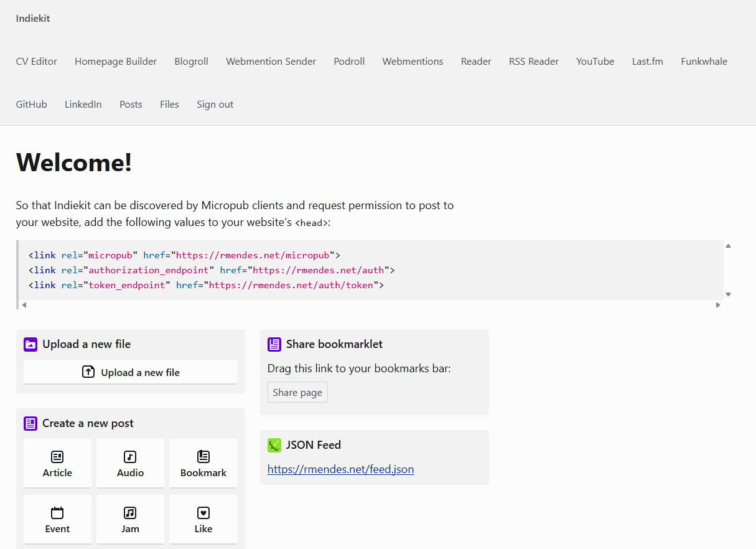Create a new Event post

[x=57, y=519]
